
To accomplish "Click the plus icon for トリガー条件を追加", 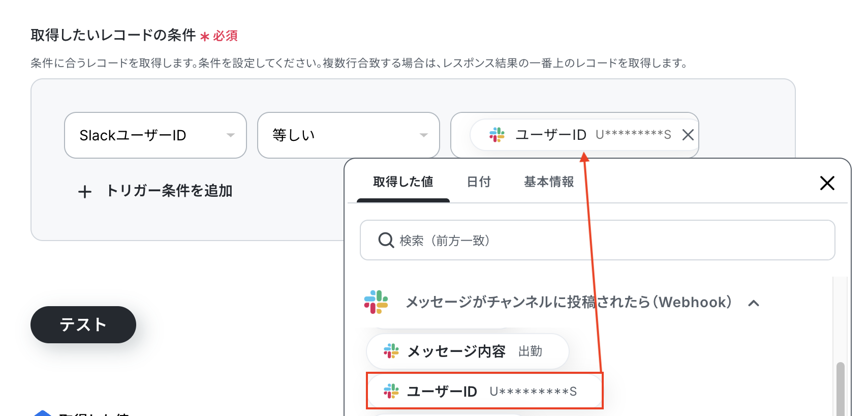I will (x=85, y=192).
